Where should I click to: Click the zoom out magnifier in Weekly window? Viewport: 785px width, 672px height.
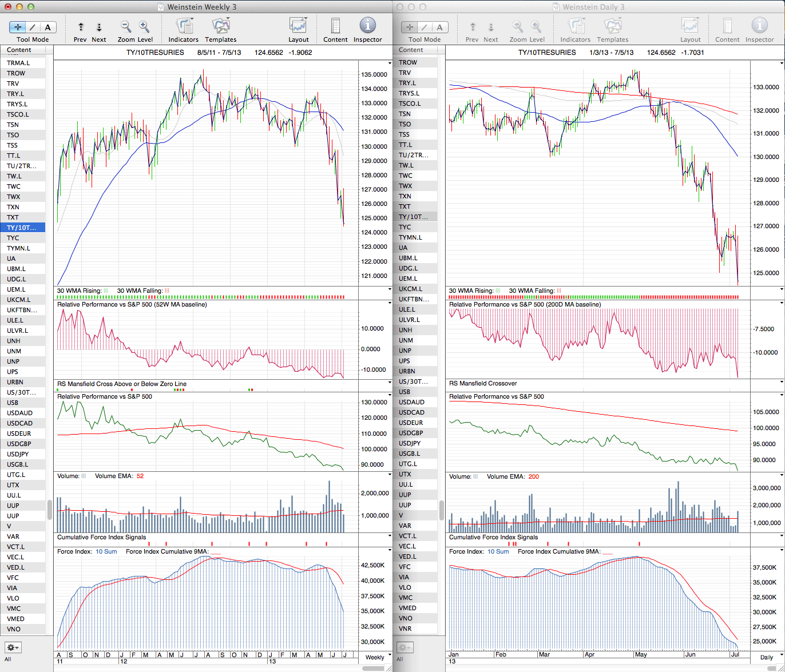[126, 27]
